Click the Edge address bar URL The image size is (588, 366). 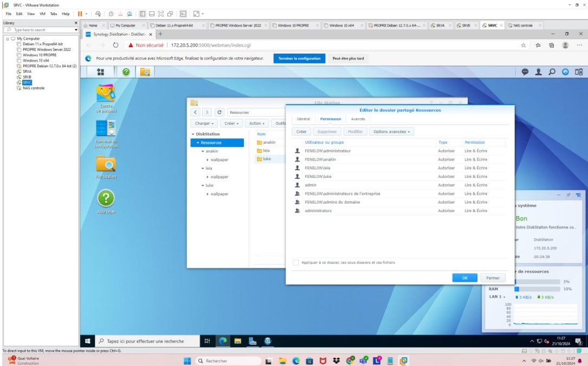click(x=211, y=45)
